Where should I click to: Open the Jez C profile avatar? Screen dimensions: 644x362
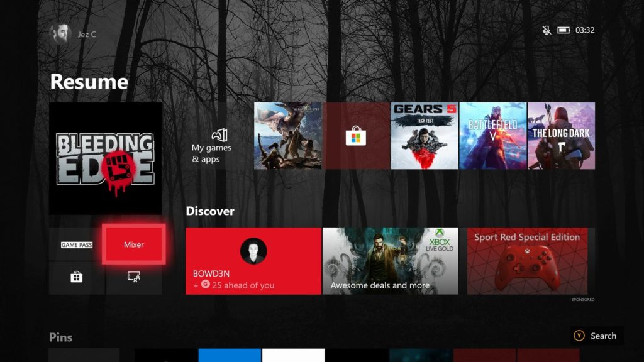point(60,34)
